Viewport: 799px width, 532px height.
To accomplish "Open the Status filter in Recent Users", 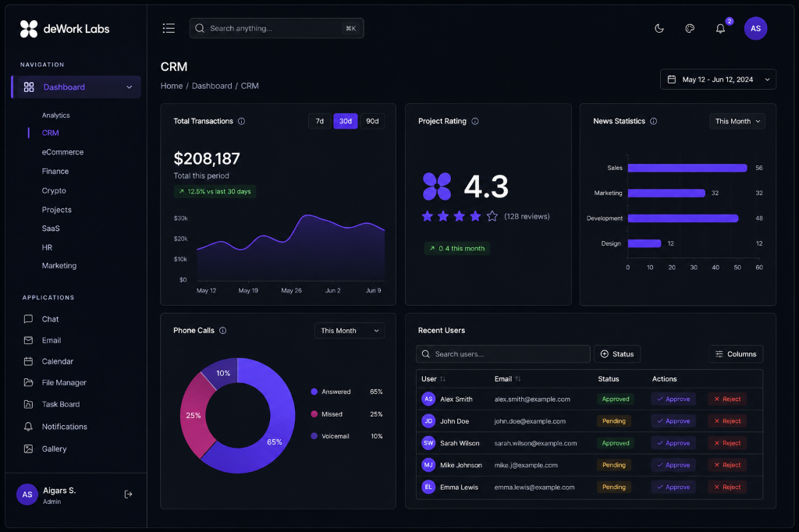I will [x=617, y=354].
